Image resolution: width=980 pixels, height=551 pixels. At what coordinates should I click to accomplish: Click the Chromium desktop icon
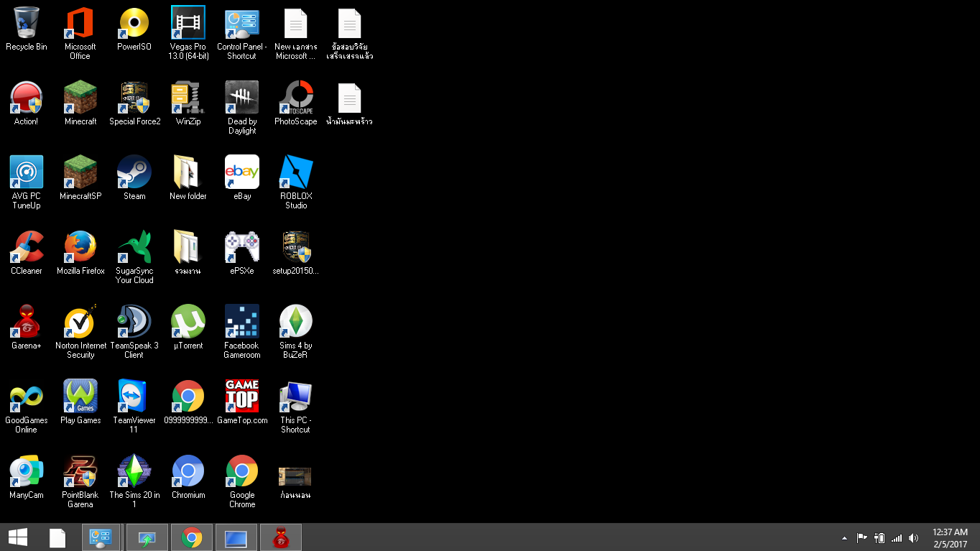tap(188, 471)
